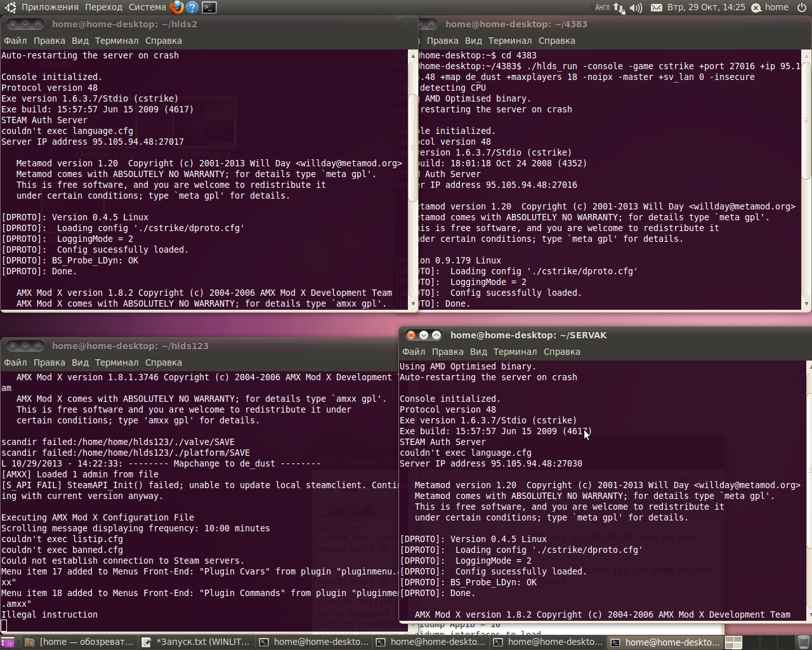
Task: Open Вид menu in the SERVAK terminal
Action: coord(478,352)
